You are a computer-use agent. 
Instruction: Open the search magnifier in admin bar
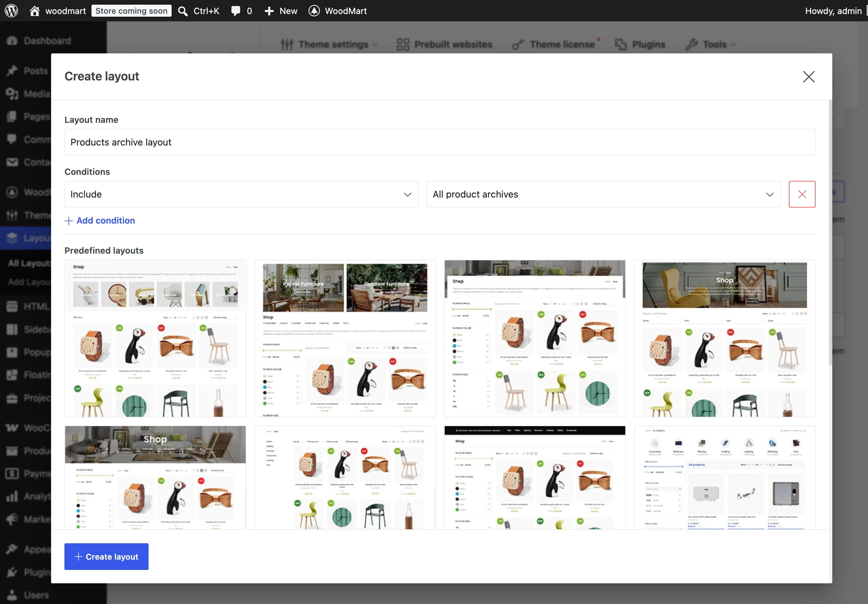(183, 11)
